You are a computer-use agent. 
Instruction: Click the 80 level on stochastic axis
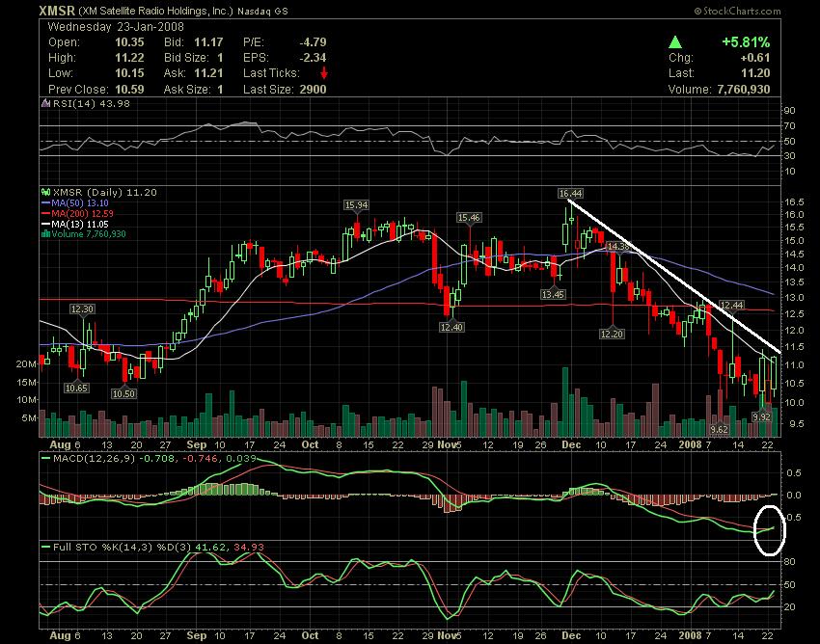[x=789, y=562]
